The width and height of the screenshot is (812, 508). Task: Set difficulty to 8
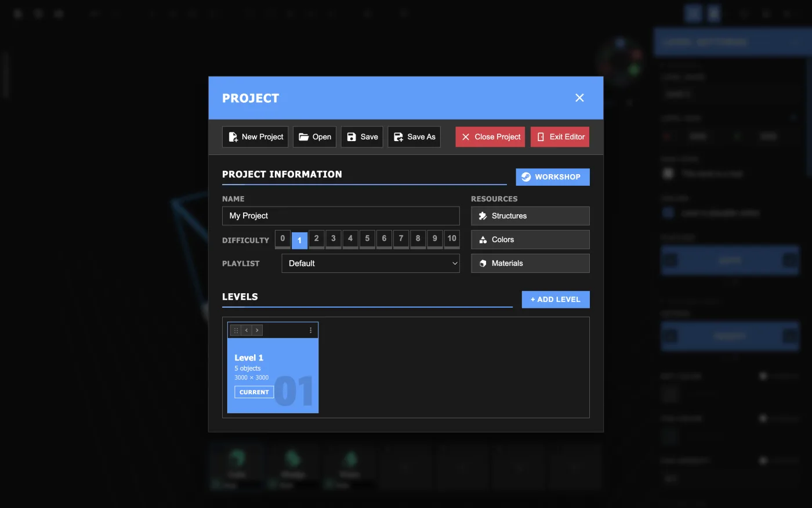point(418,239)
